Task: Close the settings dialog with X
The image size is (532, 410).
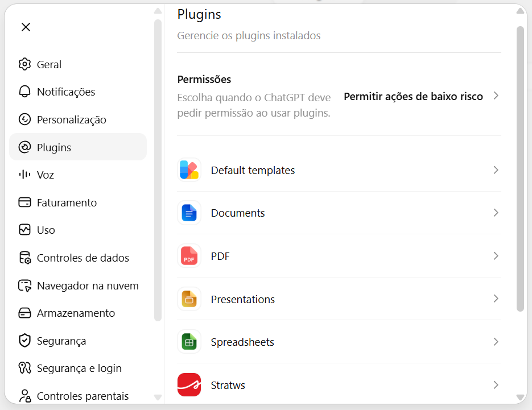Action: (26, 27)
